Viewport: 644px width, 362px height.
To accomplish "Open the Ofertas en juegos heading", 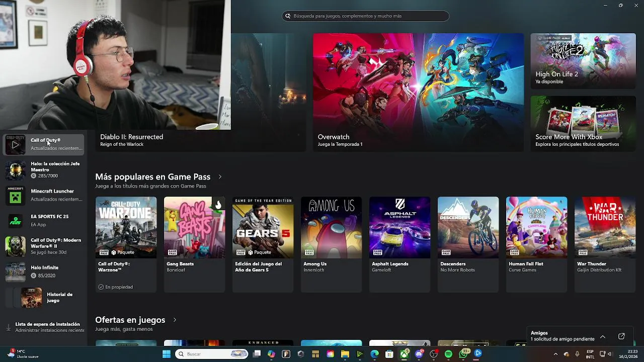I will tap(130, 320).
